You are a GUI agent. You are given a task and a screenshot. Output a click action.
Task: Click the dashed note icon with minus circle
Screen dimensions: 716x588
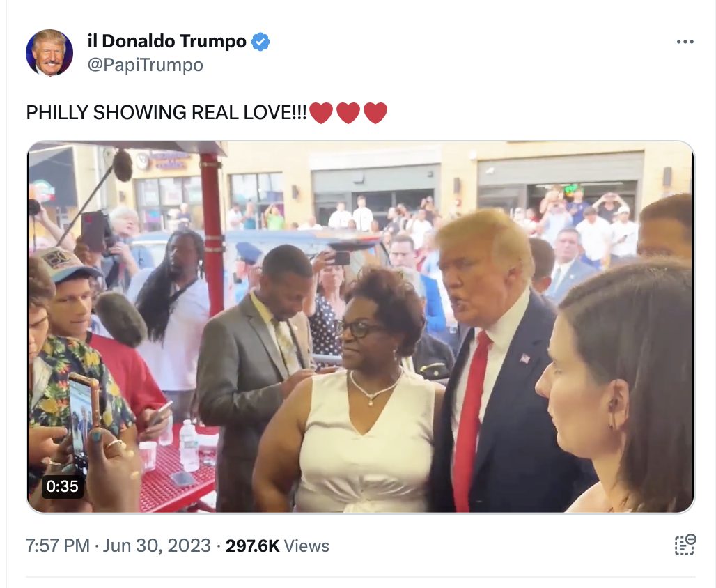coord(685,545)
